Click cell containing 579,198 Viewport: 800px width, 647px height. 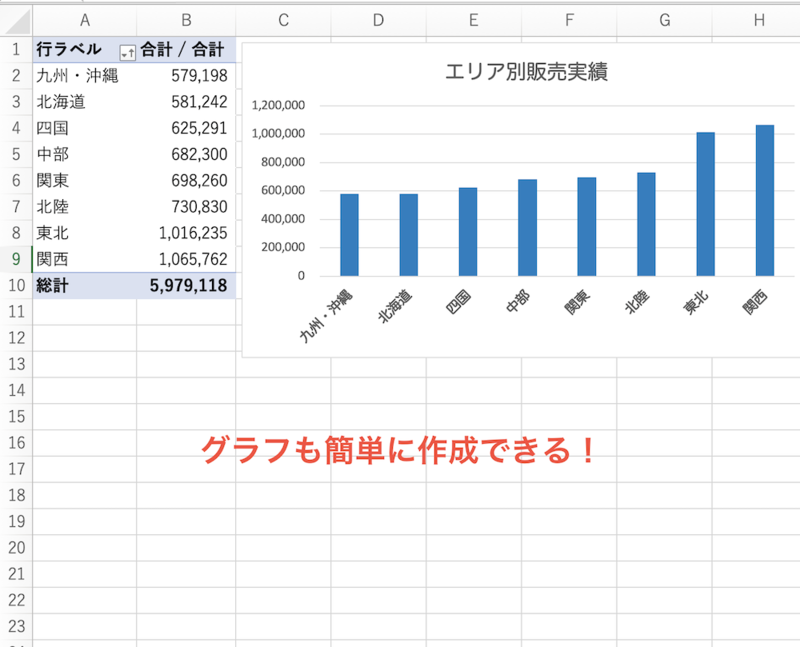[186, 76]
